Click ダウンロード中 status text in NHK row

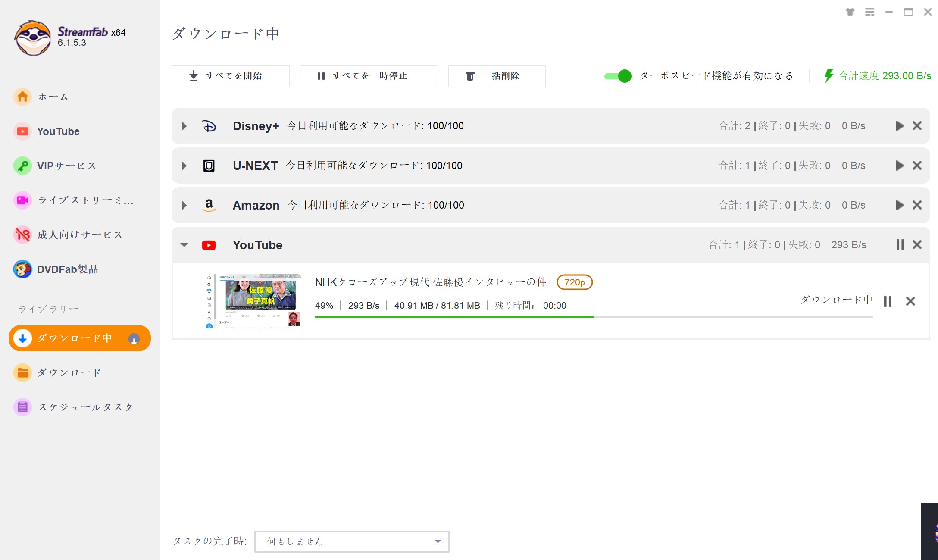point(836,300)
